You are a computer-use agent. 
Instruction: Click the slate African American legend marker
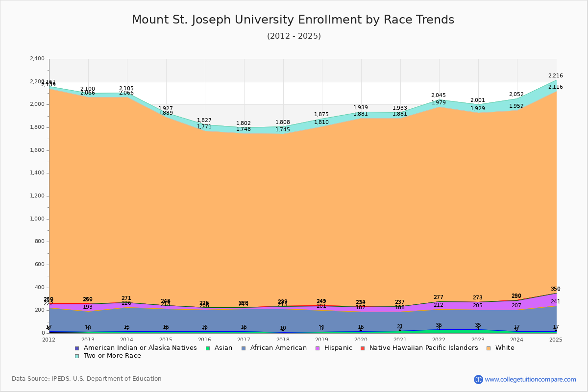[244, 348]
